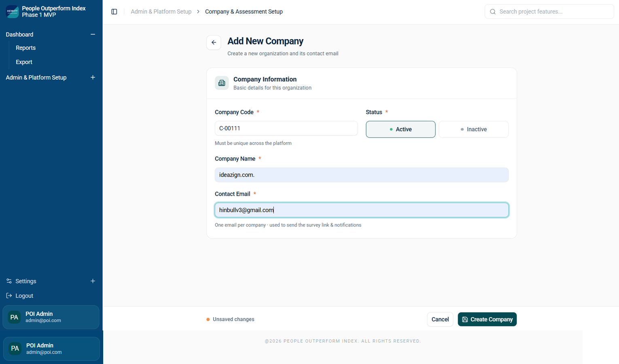Expand the Settings submenu
The width and height of the screenshot is (619, 364).
(93, 281)
